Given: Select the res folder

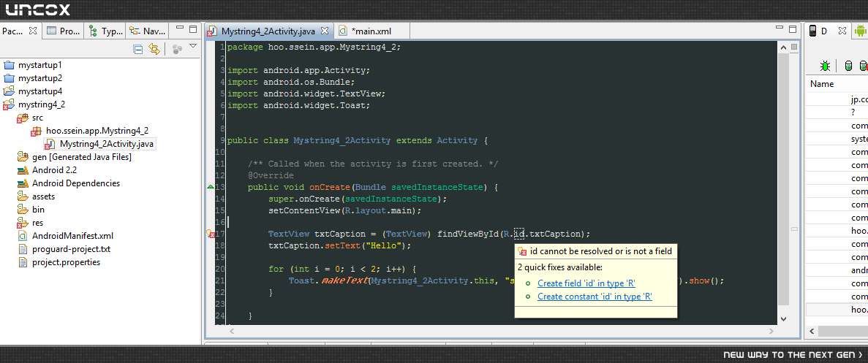Looking at the screenshot, I should [x=31, y=223].
